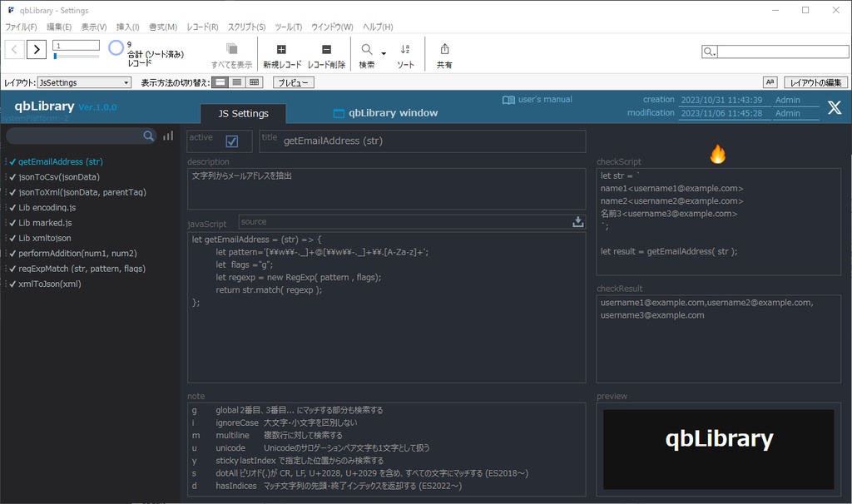Click the fire emoji above checkScript
Viewport: 852px width, 504px height.
(717, 153)
